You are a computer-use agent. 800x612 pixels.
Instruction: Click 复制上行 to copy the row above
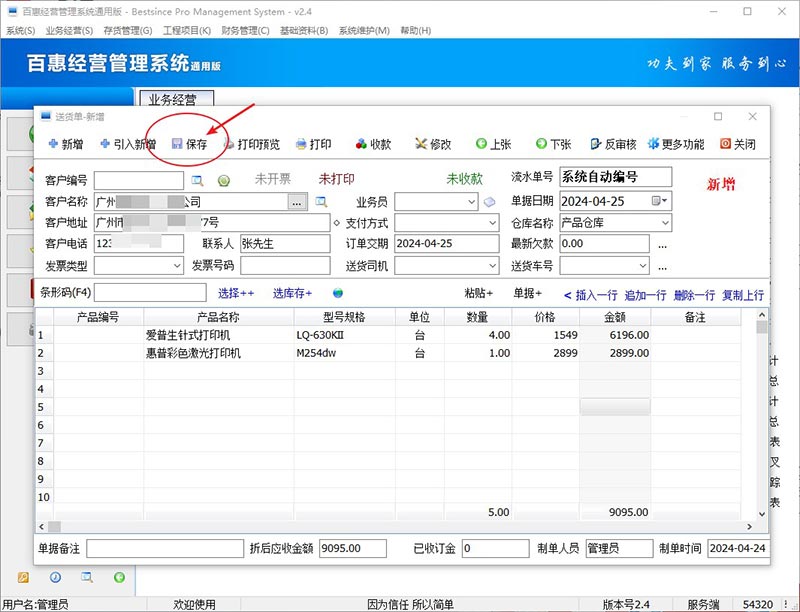coord(743,295)
